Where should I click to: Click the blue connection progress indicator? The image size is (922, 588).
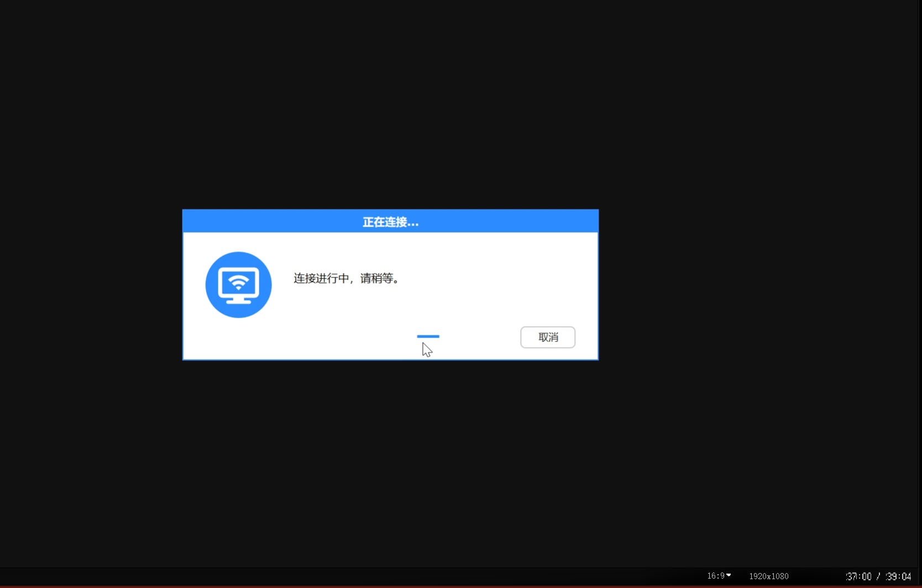point(428,336)
